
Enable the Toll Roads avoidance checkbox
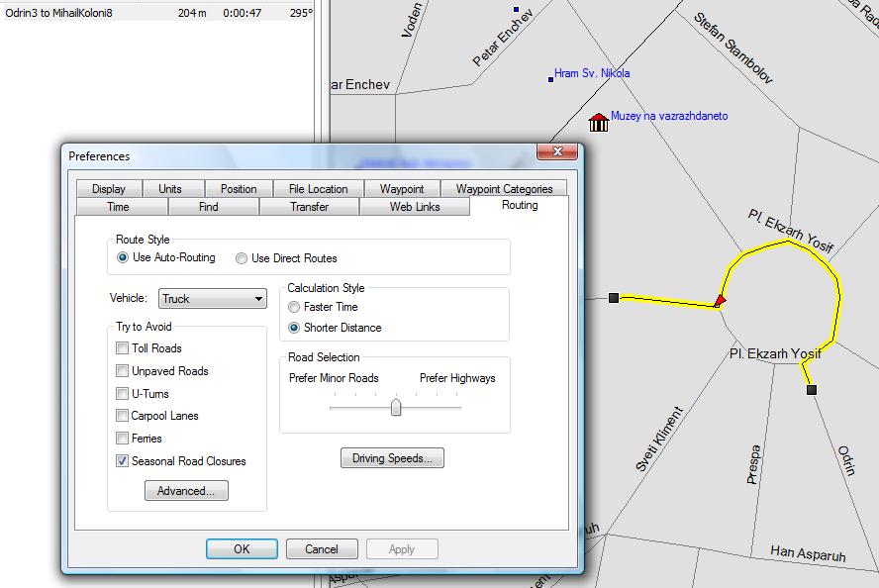(x=123, y=348)
